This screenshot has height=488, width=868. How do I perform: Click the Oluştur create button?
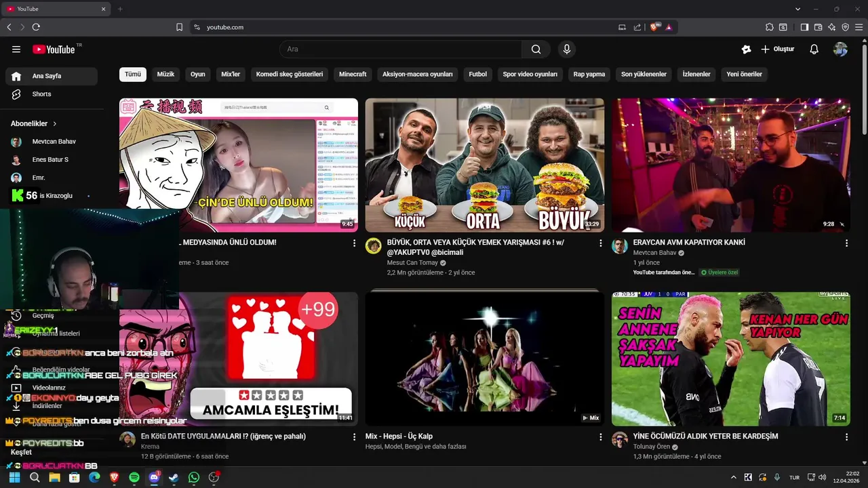point(777,49)
